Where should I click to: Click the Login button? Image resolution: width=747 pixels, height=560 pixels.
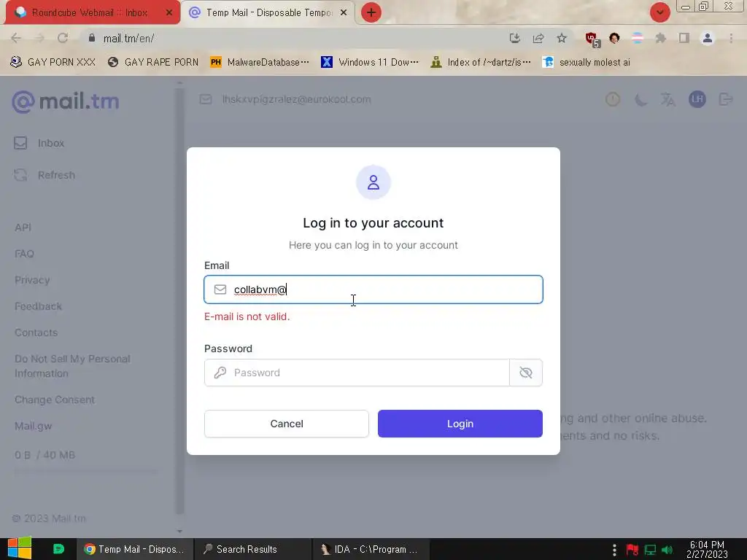[x=460, y=424]
